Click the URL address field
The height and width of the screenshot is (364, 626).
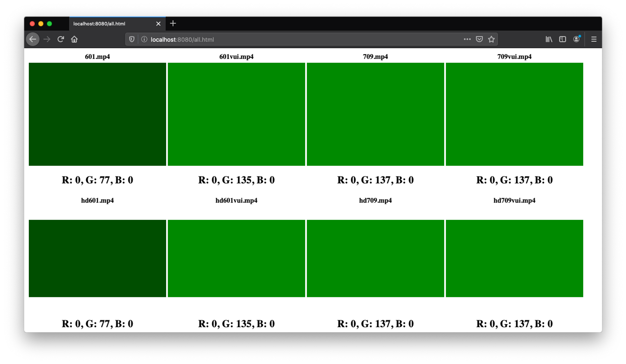[x=298, y=39]
